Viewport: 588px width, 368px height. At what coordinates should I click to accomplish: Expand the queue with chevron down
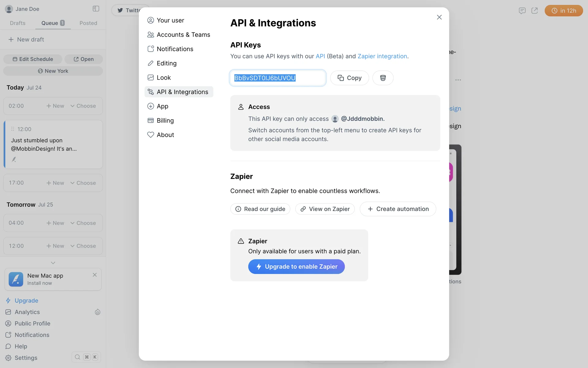pos(53,263)
